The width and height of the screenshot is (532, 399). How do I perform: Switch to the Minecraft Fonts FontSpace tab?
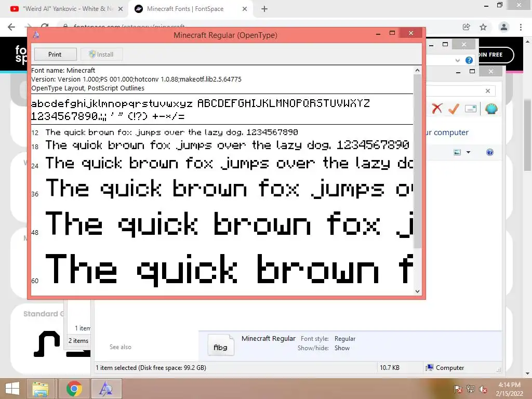(x=190, y=9)
